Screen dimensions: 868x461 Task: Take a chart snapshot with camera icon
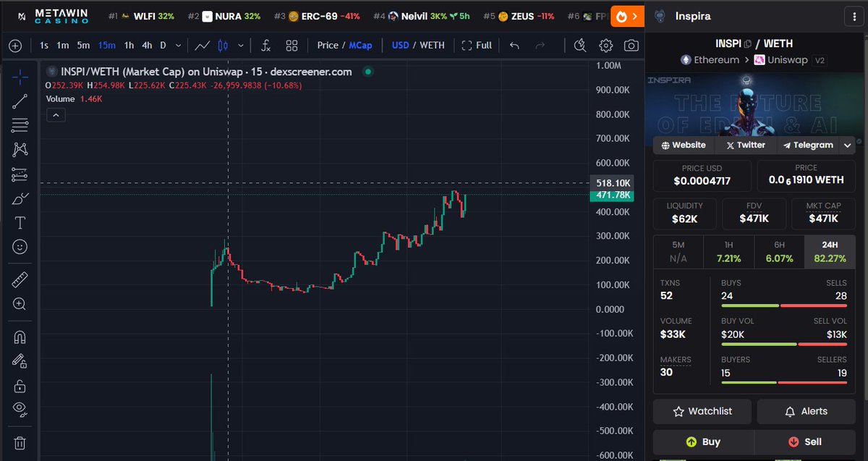point(631,46)
